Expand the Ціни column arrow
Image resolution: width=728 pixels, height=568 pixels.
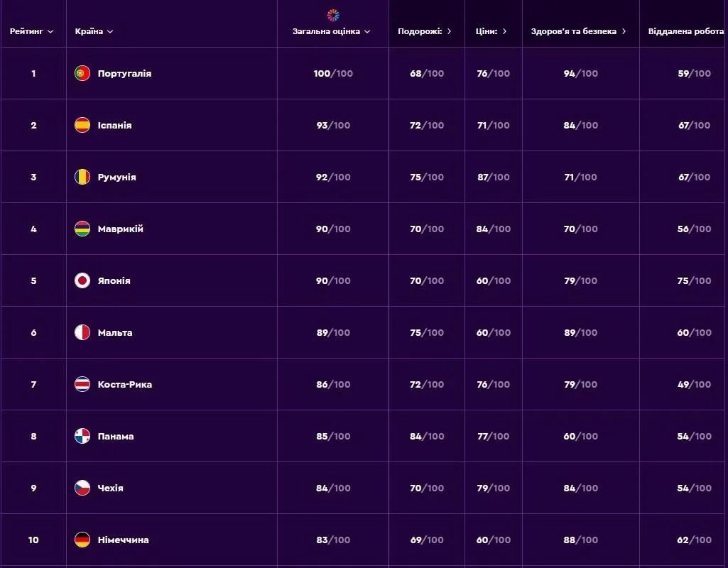pyautogui.click(x=504, y=31)
